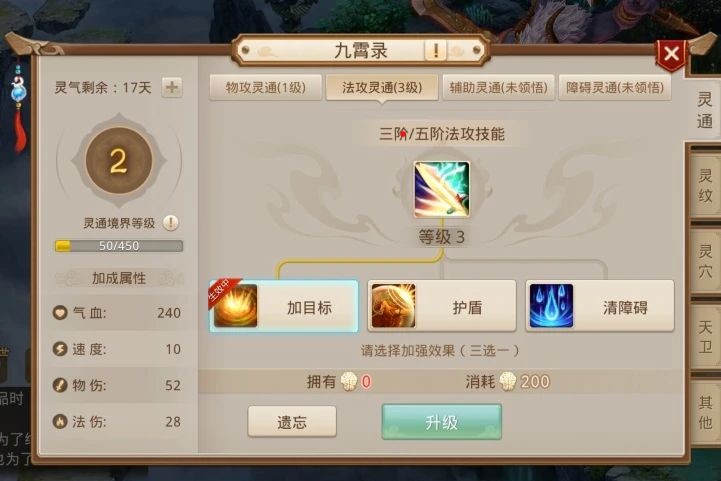Select the 加目标 enhancement option

coord(284,306)
